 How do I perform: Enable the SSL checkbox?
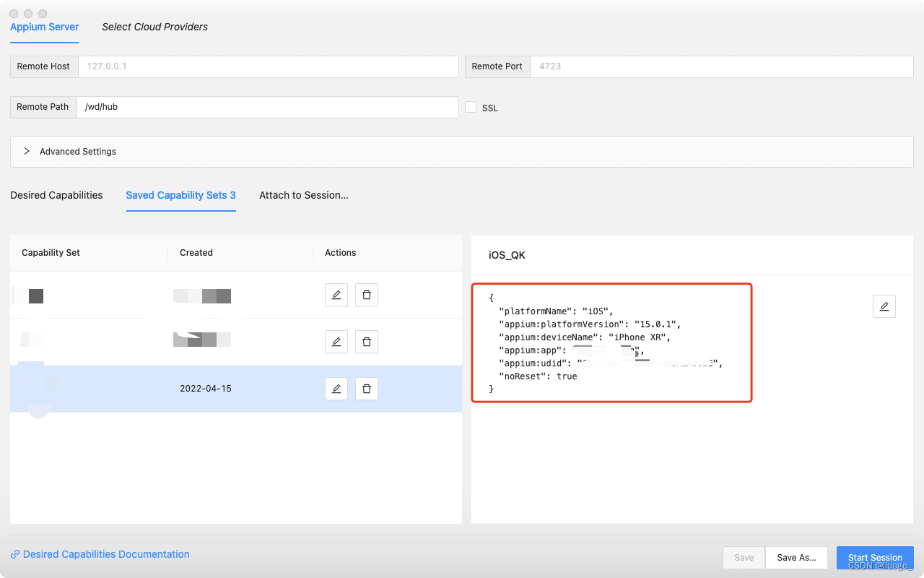[x=471, y=107]
